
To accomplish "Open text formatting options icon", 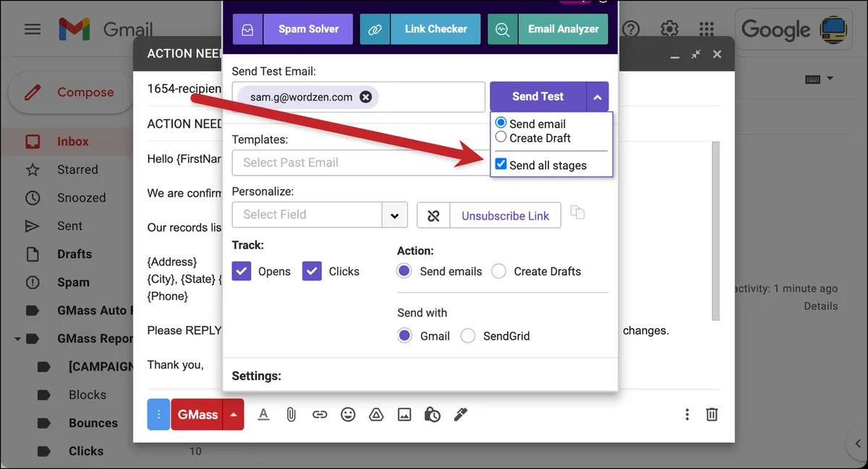I will [x=263, y=414].
